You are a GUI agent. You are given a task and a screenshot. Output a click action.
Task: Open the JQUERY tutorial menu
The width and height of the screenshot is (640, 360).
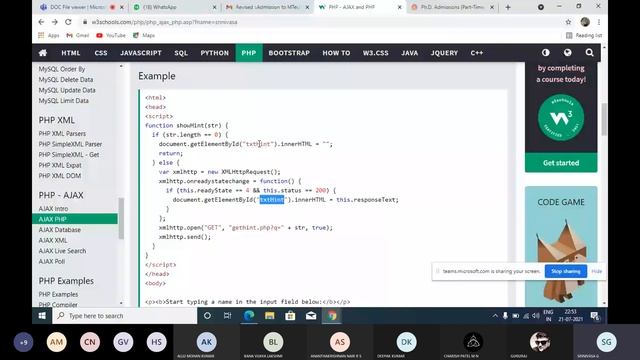(x=444, y=53)
